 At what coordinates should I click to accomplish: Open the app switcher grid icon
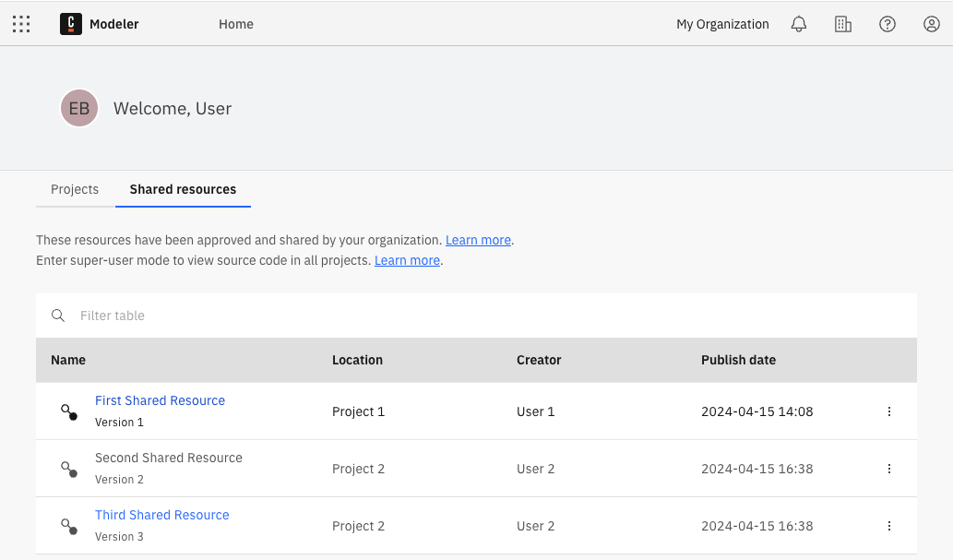tap(21, 24)
